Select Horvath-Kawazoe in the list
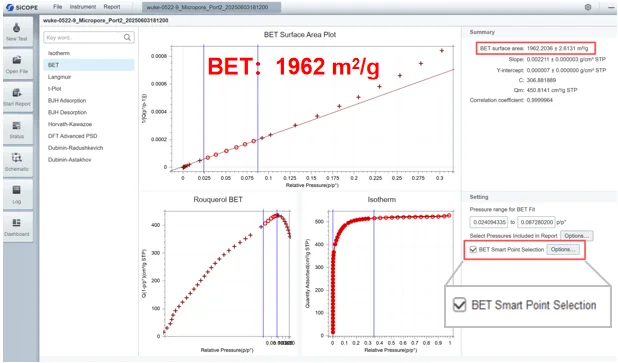This screenshot has height=363, width=618. 70,124
